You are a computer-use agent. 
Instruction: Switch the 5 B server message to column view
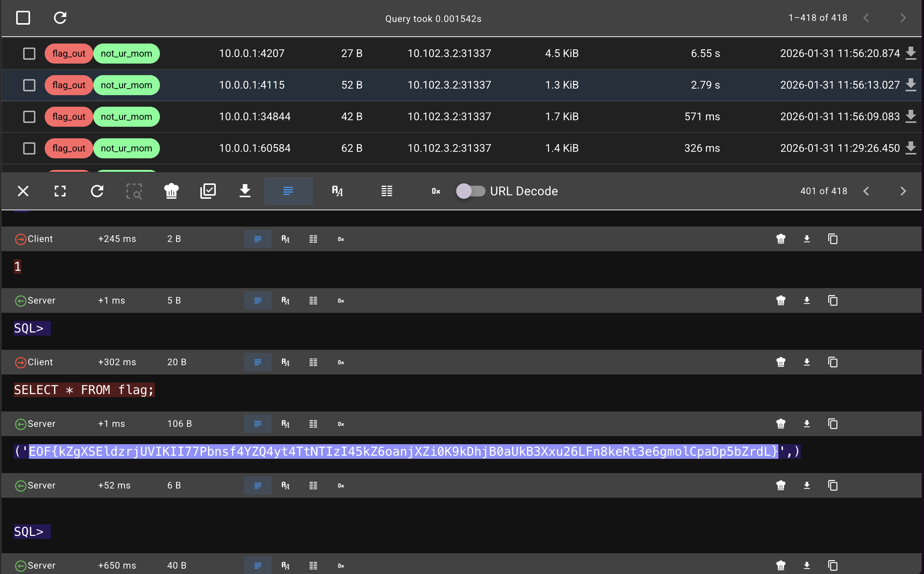313,300
